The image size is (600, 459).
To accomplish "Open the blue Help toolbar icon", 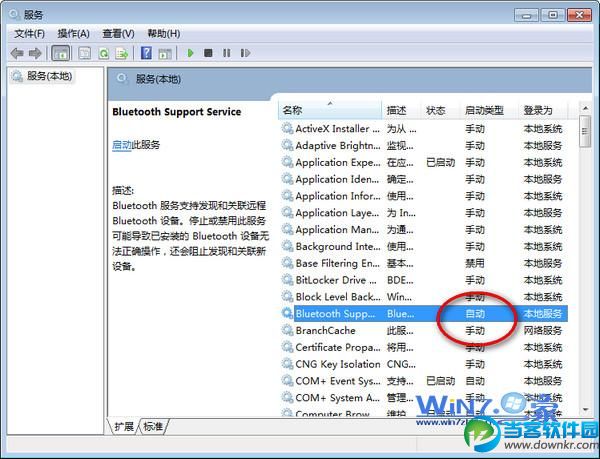I will point(146,53).
